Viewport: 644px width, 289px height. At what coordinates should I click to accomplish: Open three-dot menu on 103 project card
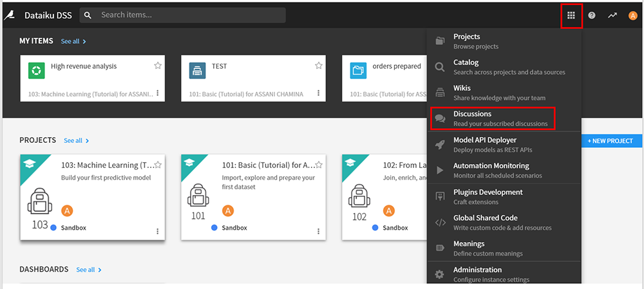pyautogui.click(x=157, y=231)
